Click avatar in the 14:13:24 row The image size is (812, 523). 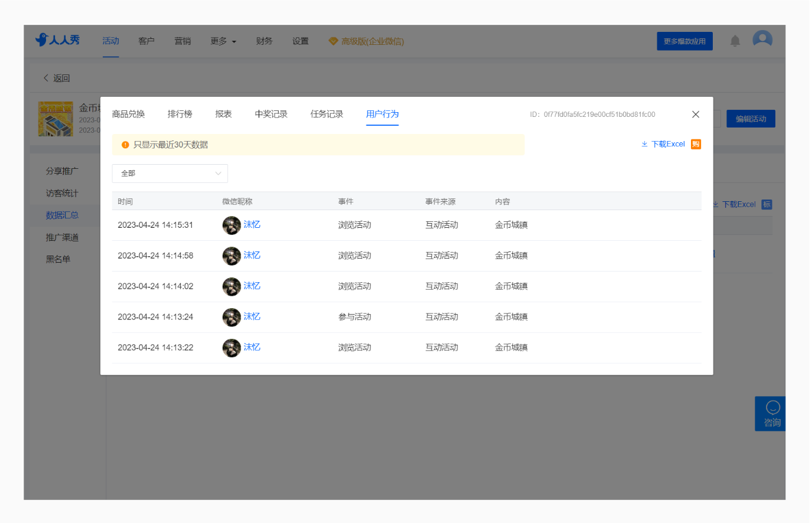(231, 317)
